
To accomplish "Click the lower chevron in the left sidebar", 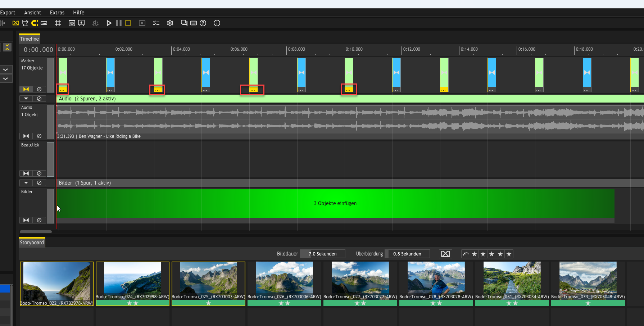I will point(5,78).
